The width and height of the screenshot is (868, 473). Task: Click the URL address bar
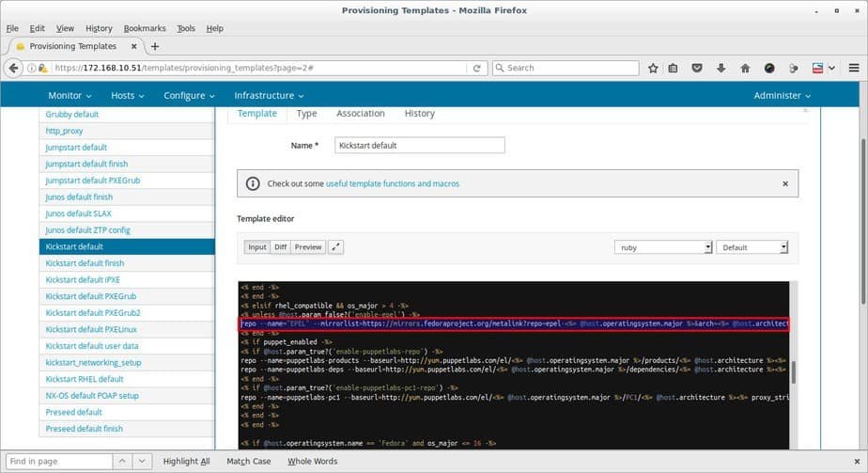pyautogui.click(x=259, y=68)
